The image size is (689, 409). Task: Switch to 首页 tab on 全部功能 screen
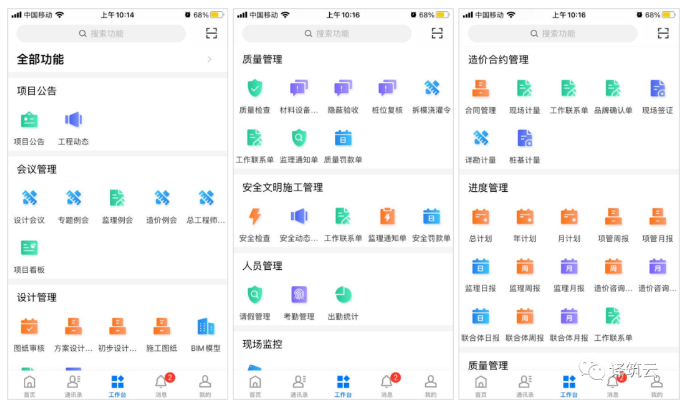pyautogui.click(x=29, y=386)
